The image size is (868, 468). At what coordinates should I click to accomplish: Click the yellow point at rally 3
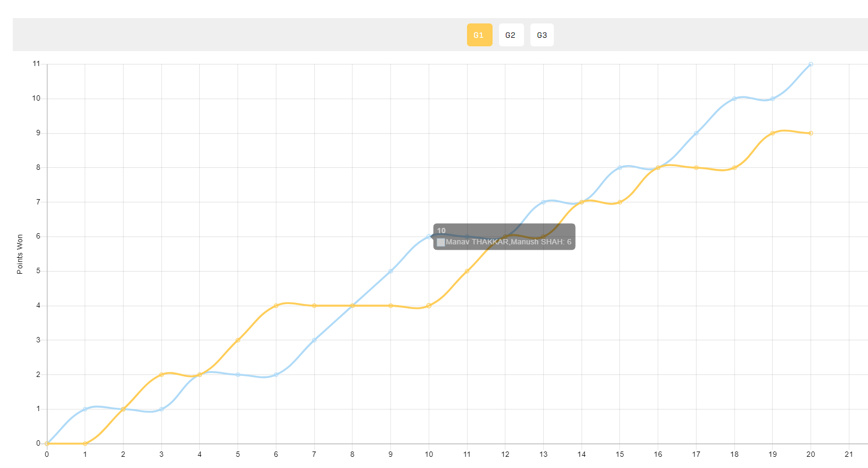pos(161,374)
